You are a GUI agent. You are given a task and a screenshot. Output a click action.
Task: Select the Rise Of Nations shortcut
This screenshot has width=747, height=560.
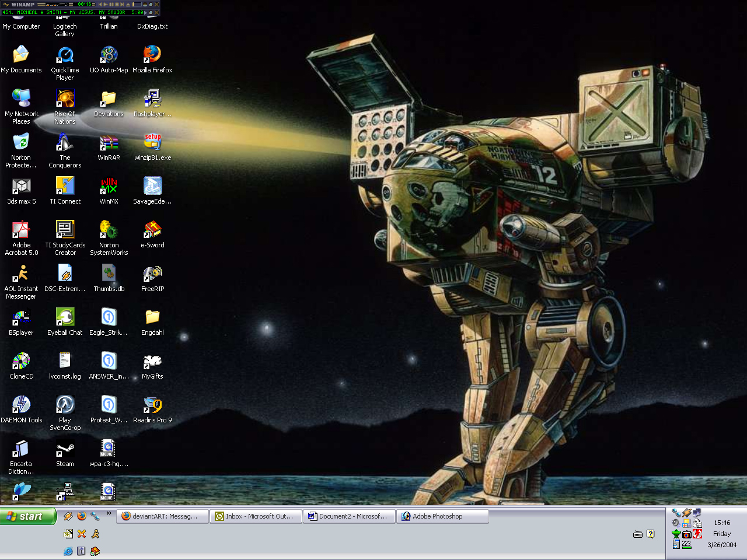pos(65,107)
